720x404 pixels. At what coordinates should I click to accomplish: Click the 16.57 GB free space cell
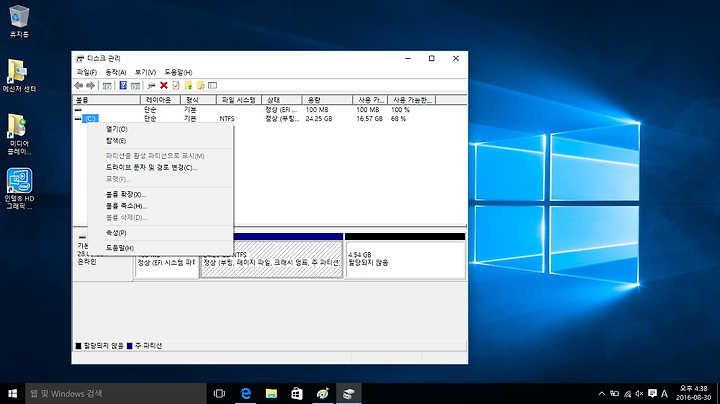[x=370, y=118]
